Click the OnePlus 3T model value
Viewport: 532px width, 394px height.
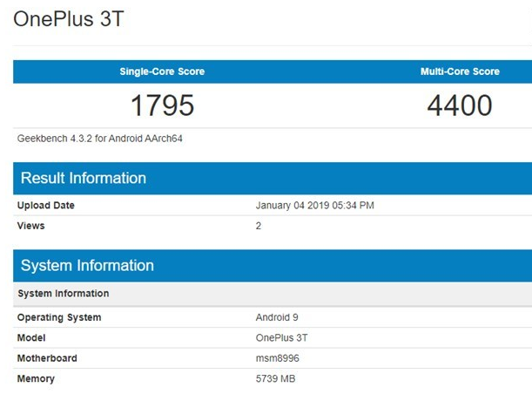coord(281,337)
